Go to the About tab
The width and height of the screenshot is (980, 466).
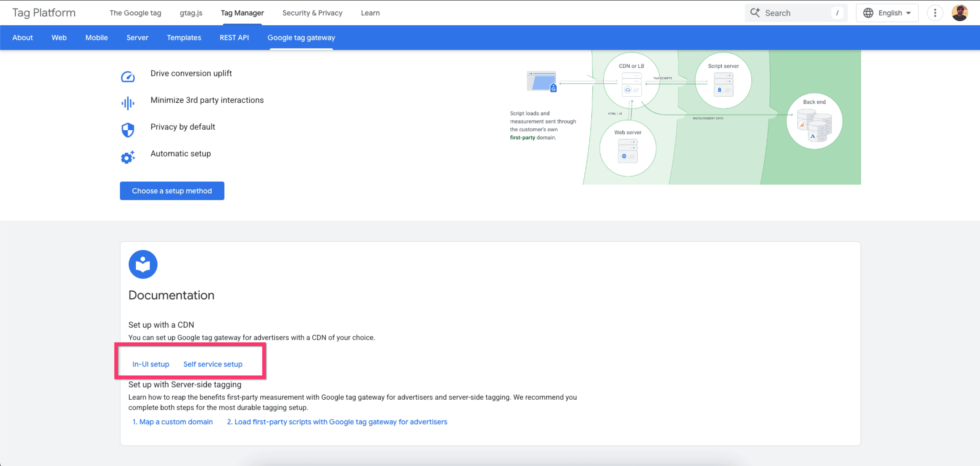point(22,38)
